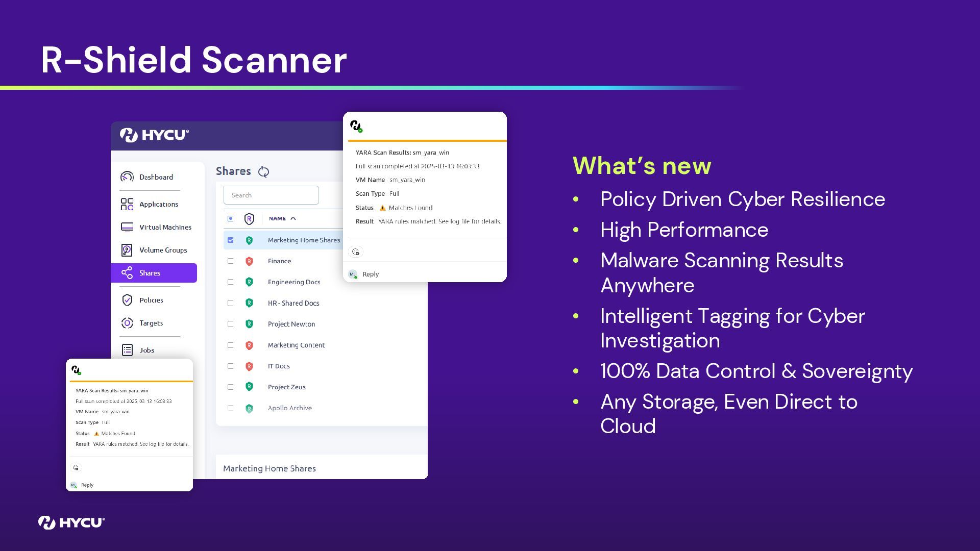980x551 pixels.
Task: Click the Targets circle icon
Action: (127, 323)
